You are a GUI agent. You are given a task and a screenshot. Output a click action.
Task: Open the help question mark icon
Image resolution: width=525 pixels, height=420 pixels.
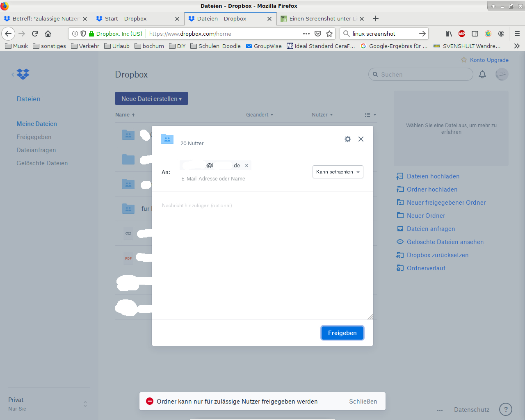click(x=506, y=409)
